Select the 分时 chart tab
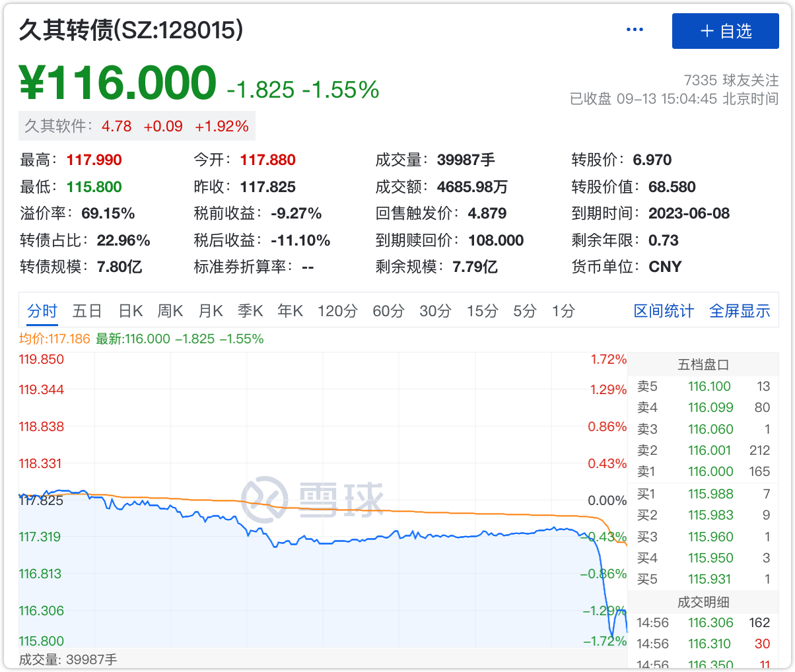Image resolution: width=795 pixels, height=672 pixels. pyautogui.click(x=42, y=311)
